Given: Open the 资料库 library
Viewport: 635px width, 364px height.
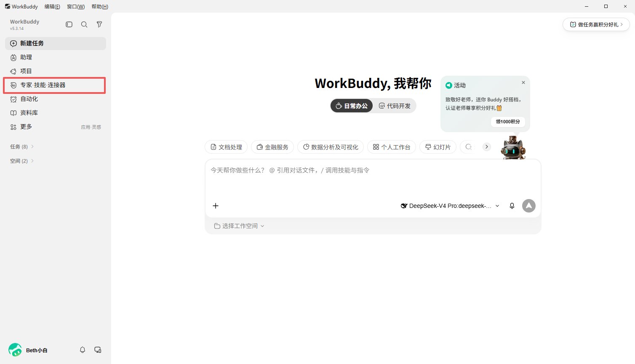Looking at the screenshot, I should [x=56, y=113].
